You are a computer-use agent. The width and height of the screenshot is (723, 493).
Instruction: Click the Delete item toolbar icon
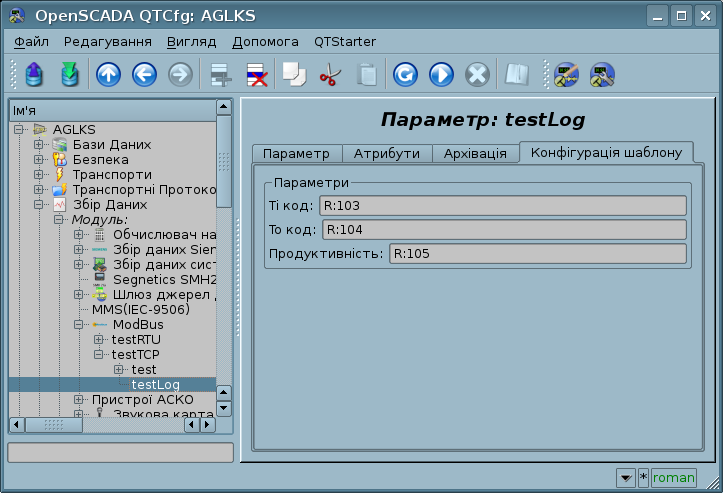click(256, 75)
